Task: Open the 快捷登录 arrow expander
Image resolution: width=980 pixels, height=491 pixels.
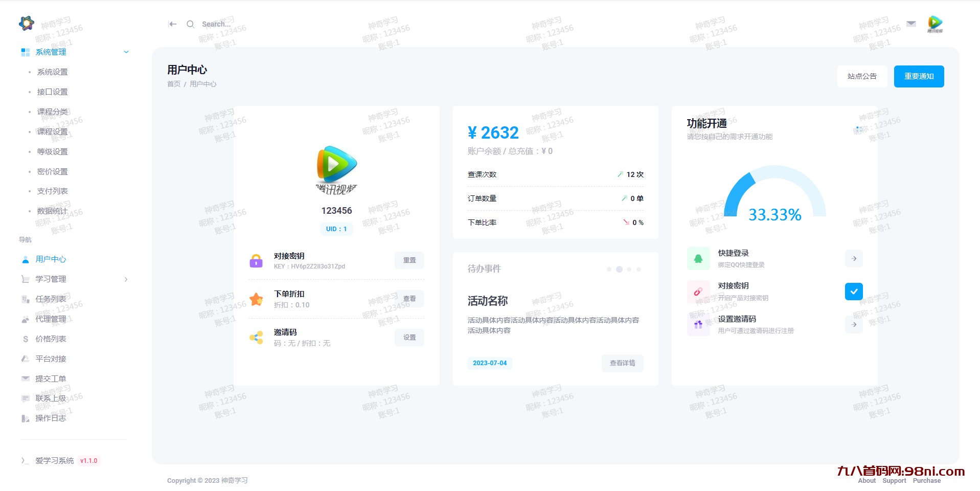Action: pos(853,258)
